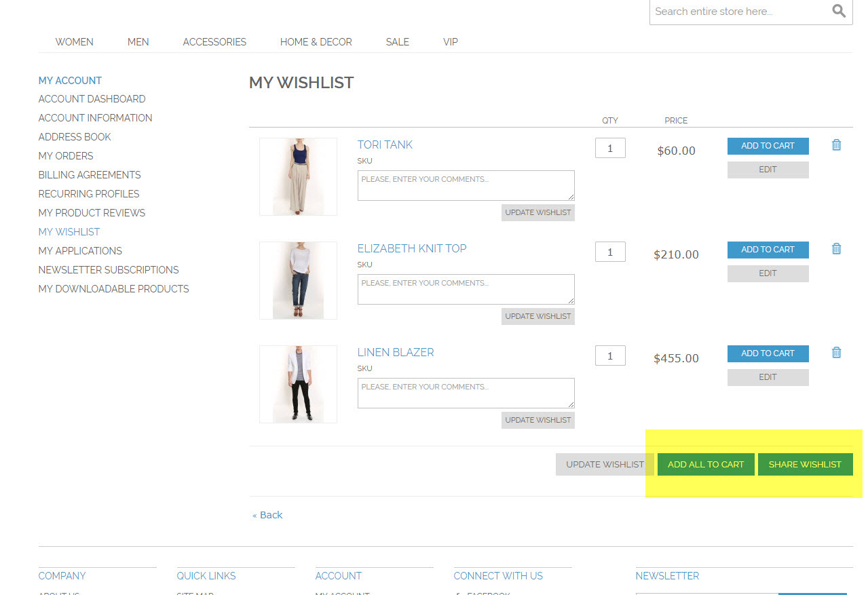The width and height of the screenshot is (868, 595).
Task: Browse the VIP section
Action: [x=450, y=41]
